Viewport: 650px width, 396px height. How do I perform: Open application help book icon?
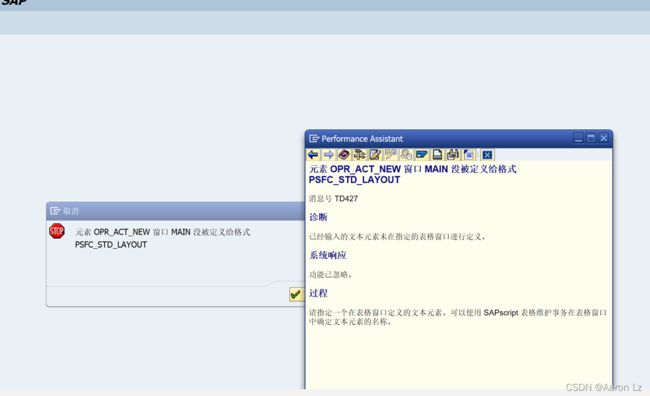coord(344,155)
